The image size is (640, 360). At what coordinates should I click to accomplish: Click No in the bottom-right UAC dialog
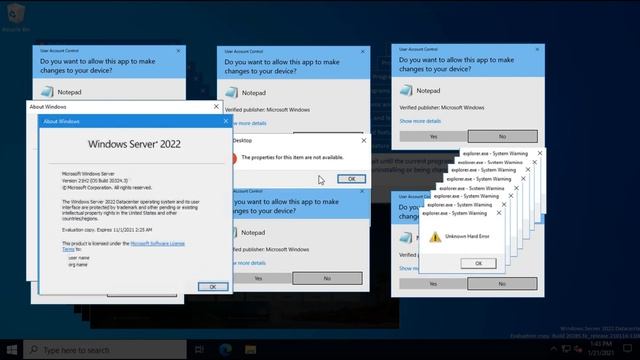(502, 284)
